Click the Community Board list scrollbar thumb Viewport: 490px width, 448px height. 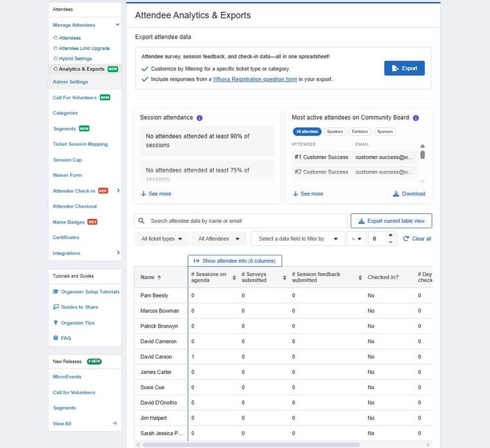point(422,154)
